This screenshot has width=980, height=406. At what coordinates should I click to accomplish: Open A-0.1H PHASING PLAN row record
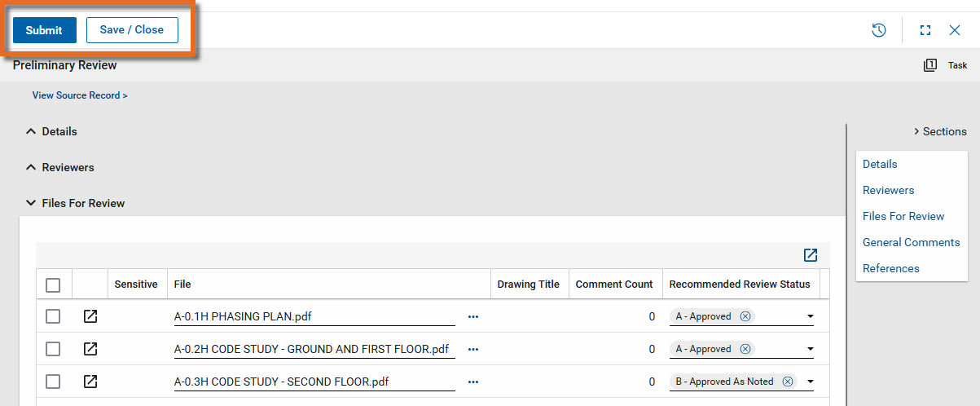pyautogui.click(x=90, y=316)
